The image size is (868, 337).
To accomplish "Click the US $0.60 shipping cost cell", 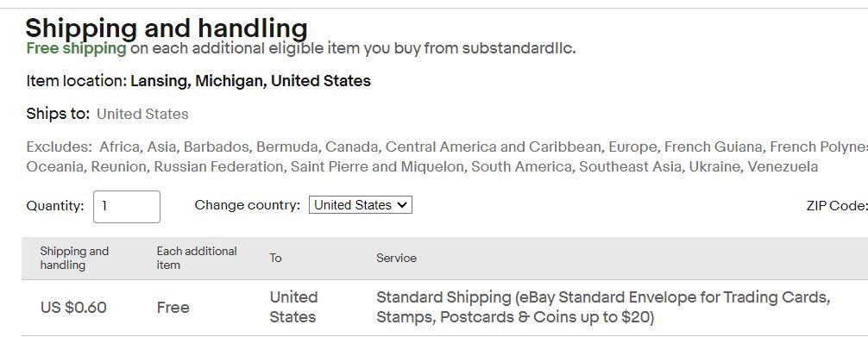I will [x=73, y=307].
